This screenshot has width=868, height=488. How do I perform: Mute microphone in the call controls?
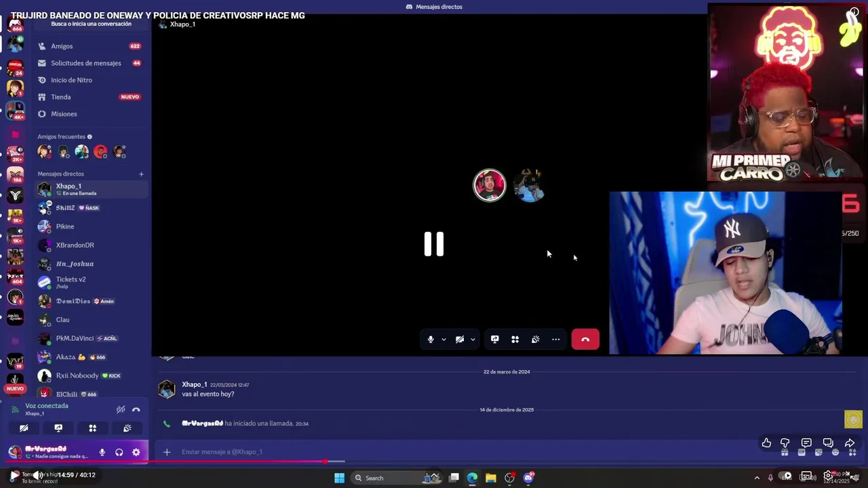[431, 340]
